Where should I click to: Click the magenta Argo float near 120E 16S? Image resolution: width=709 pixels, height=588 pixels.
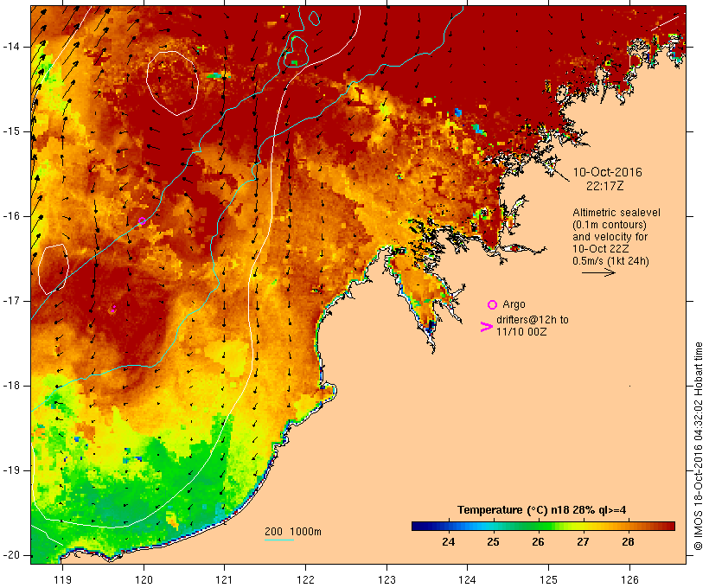pyautogui.click(x=142, y=220)
